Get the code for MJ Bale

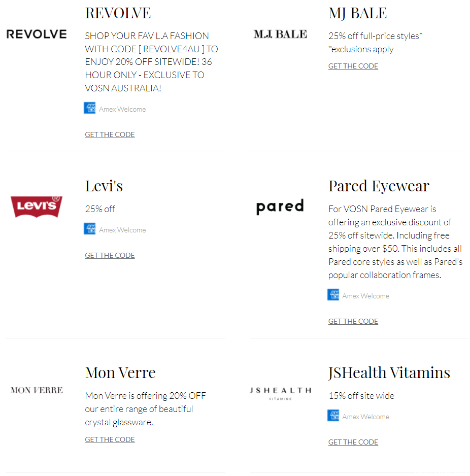tap(353, 66)
